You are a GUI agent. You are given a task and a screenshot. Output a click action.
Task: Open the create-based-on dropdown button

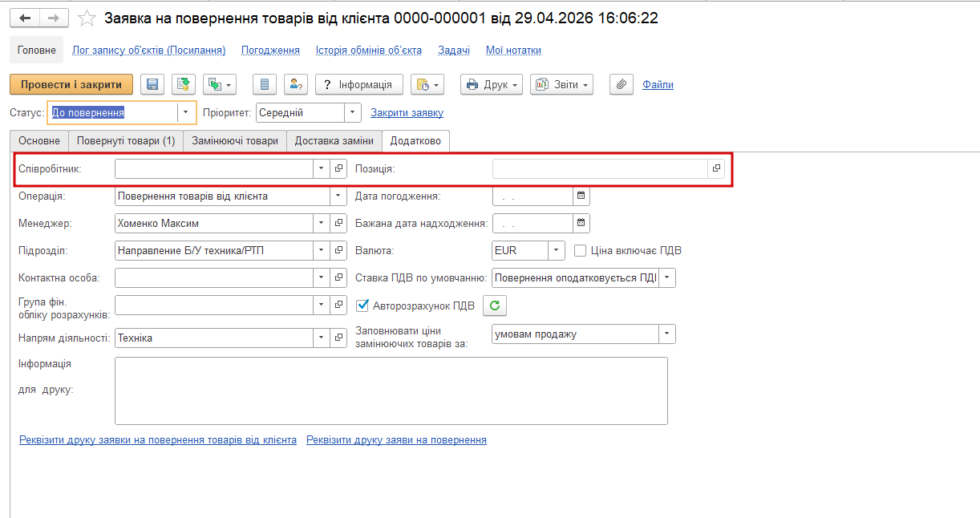220,84
